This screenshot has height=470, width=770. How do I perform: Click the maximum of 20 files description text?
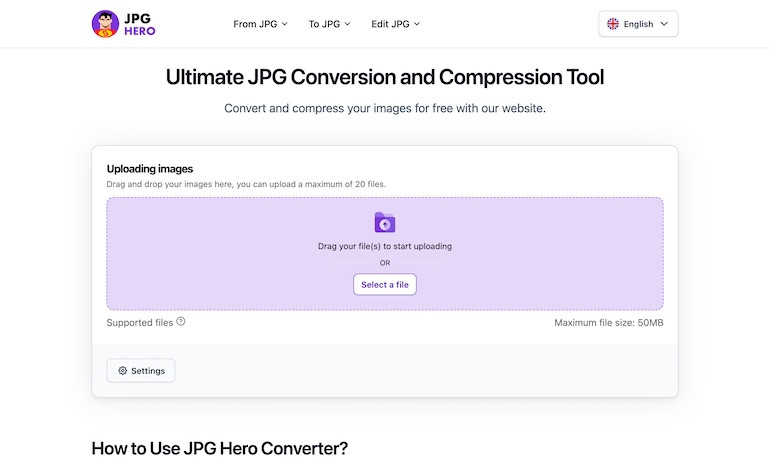[x=246, y=184]
